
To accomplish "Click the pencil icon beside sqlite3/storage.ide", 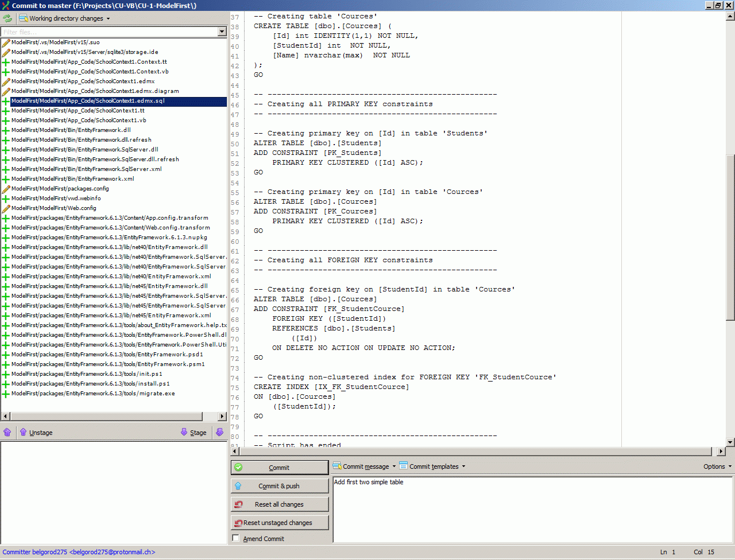I will pyautogui.click(x=6, y=52).
